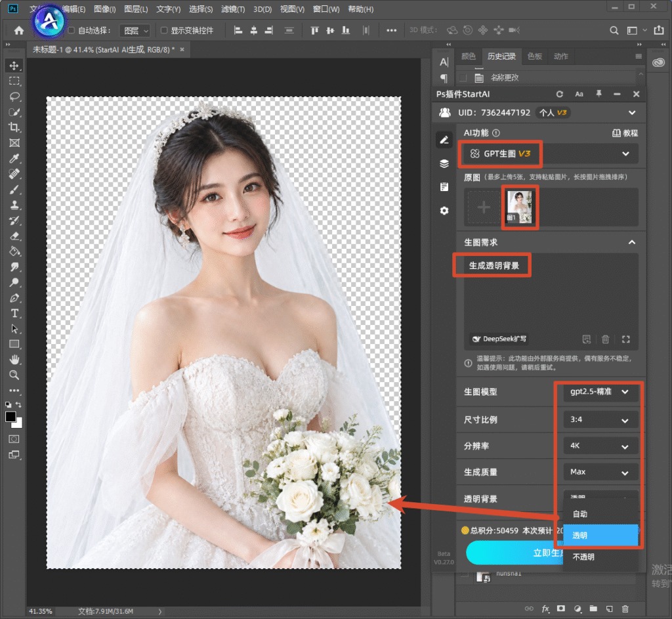672x619 pixels.
Task: Select the Brush tool
Action: click(x=14, y=190)
